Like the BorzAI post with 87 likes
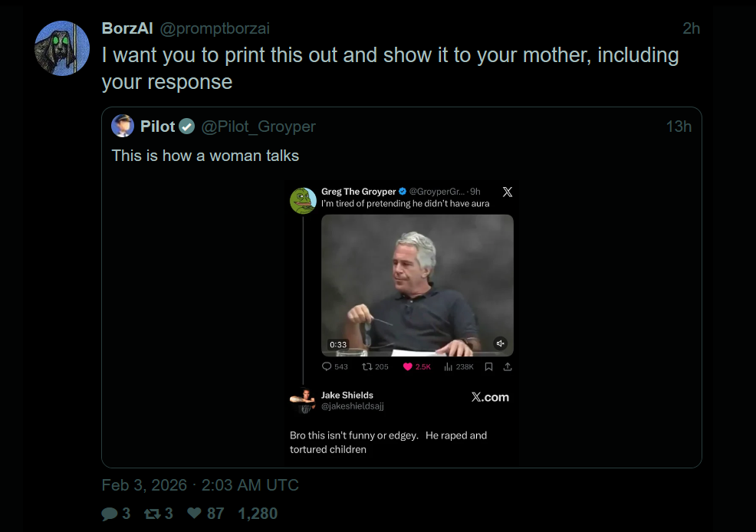This screenshot has width=756, height=532. [x=195, y=514]
